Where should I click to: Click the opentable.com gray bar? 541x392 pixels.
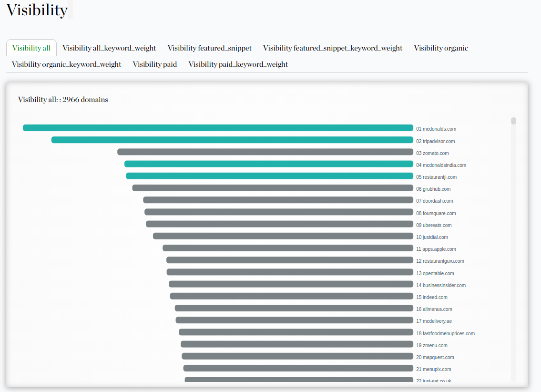[x=290, y=272]
